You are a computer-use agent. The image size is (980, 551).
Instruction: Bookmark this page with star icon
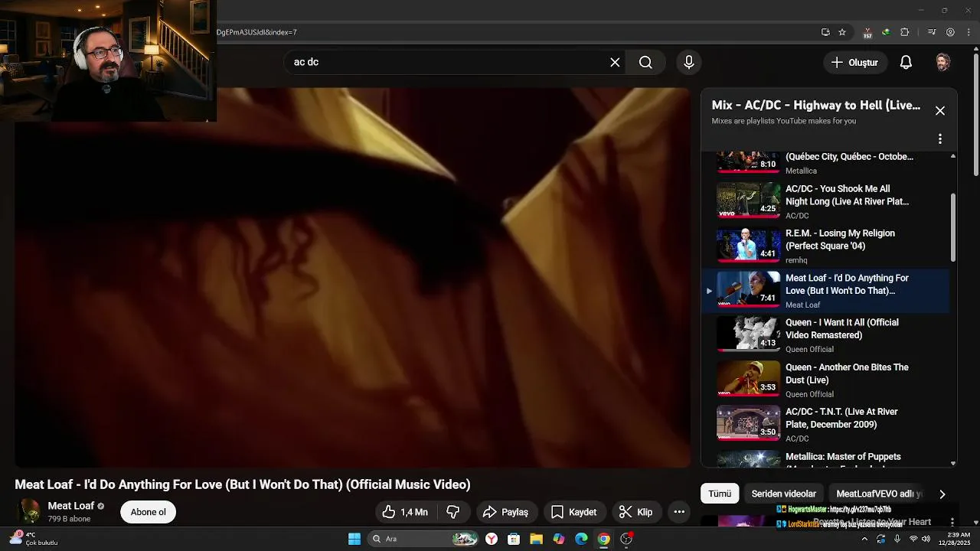tap(842, 32)
